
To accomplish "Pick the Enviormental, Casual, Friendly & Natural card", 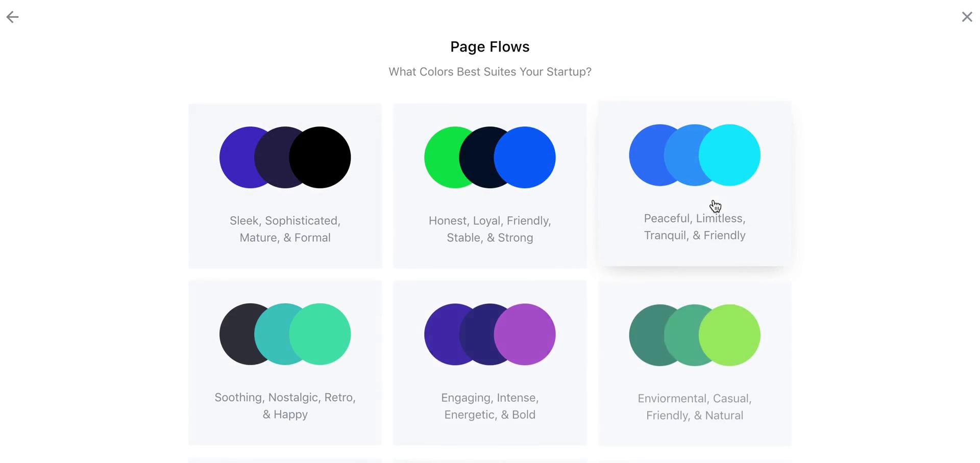I will point(695,364).
